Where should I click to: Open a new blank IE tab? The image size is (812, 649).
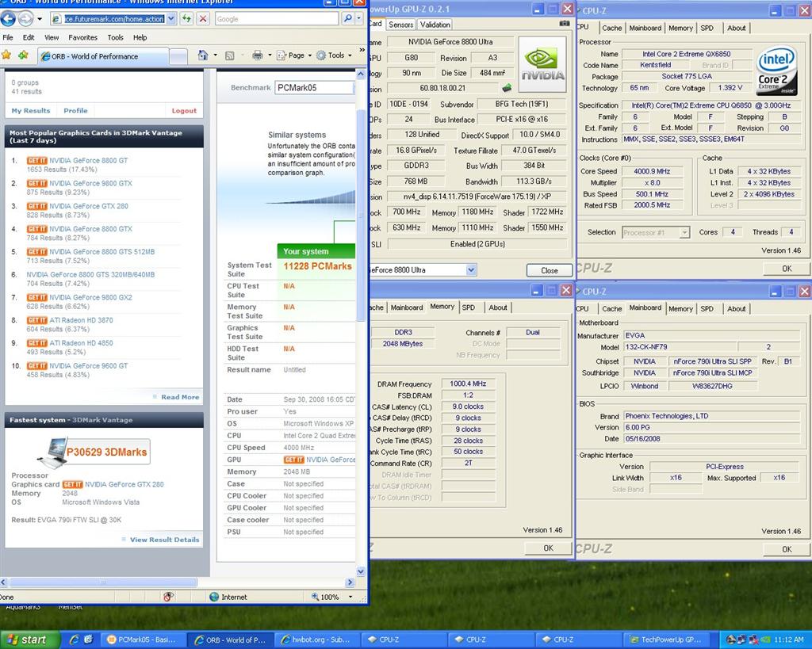click(x=178, y=56)
